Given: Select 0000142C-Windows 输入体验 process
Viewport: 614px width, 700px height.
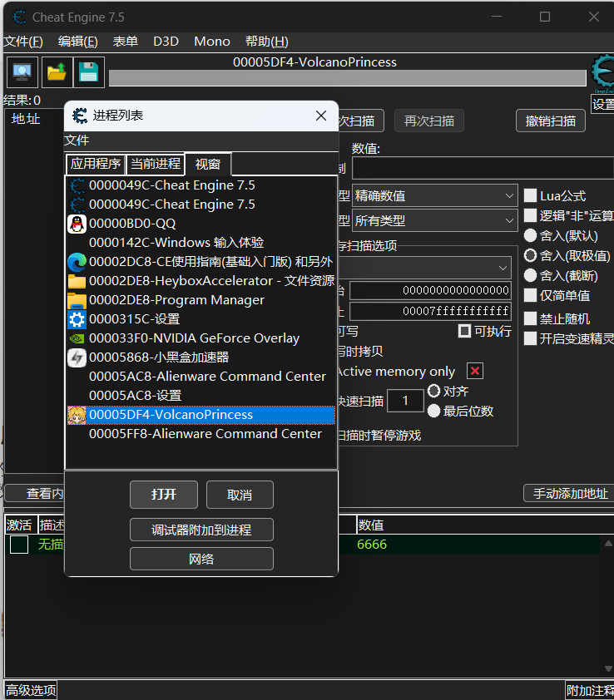Looking at the screenshot, I should click(x=201, y=243).
